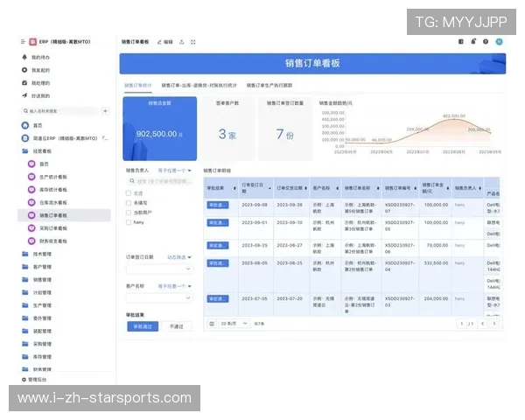Open the select box under 订单签订日期
The image size is (525, 420).
pos(159,269)
